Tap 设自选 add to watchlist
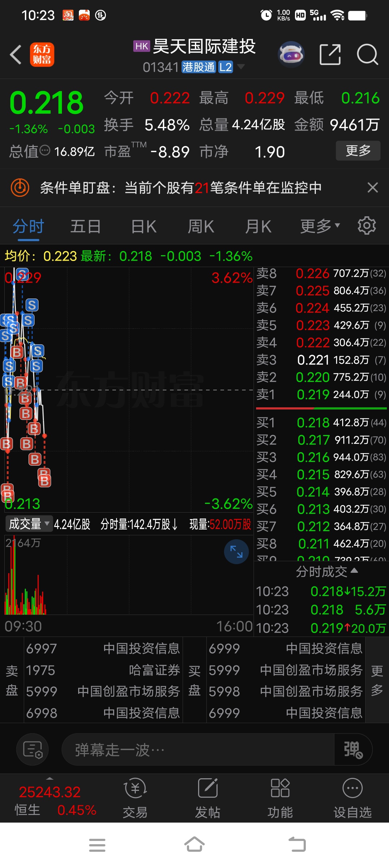This screenshot has height=868, width=389. tap(353, 798)
